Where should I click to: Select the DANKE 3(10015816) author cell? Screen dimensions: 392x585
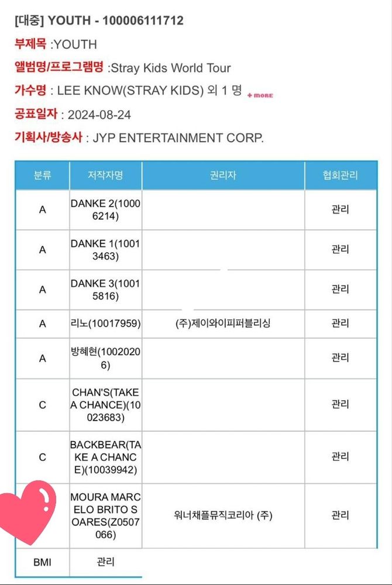point(105,290)
